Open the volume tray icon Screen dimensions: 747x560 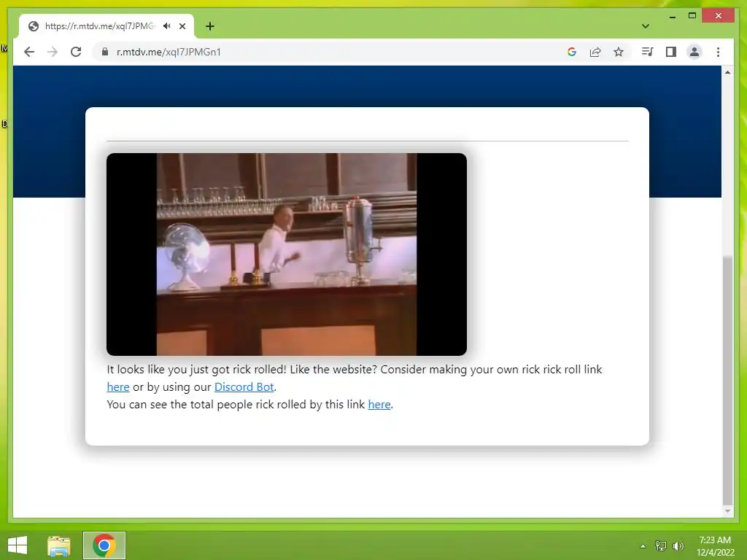[678, 546]
